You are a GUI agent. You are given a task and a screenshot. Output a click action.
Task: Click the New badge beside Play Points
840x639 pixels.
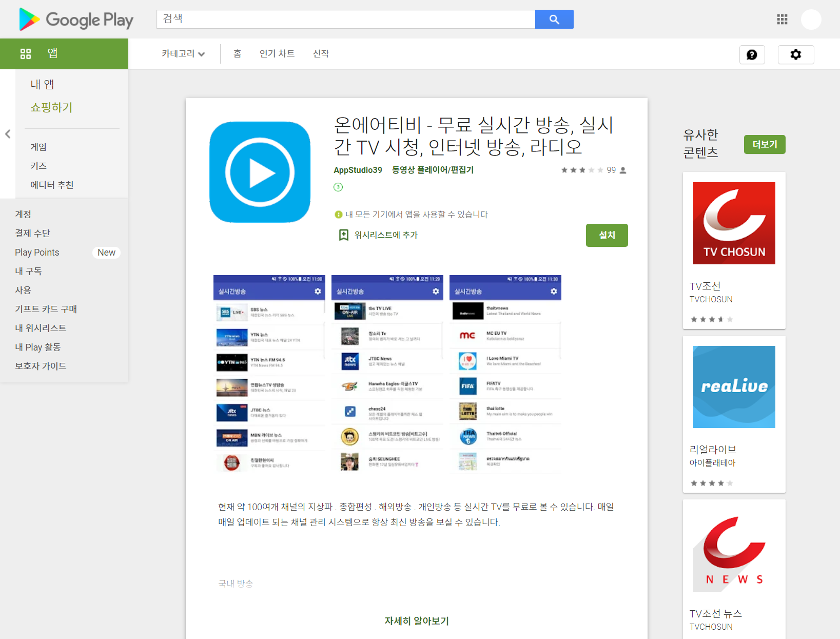106,253
